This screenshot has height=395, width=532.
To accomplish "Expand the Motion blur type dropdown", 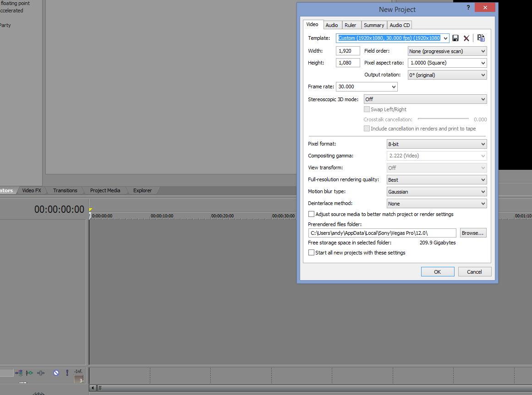I will (436, 192).
